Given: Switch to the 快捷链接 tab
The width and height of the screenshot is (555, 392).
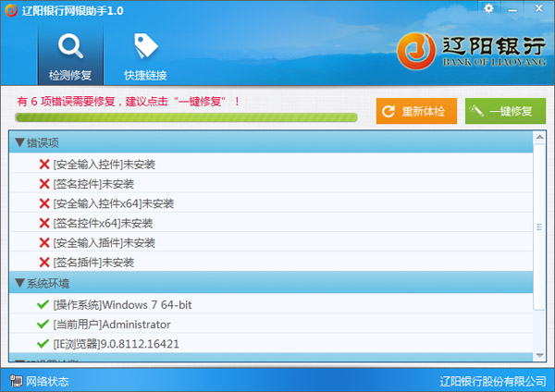Looking at the screenshot, I should point(145,56).
